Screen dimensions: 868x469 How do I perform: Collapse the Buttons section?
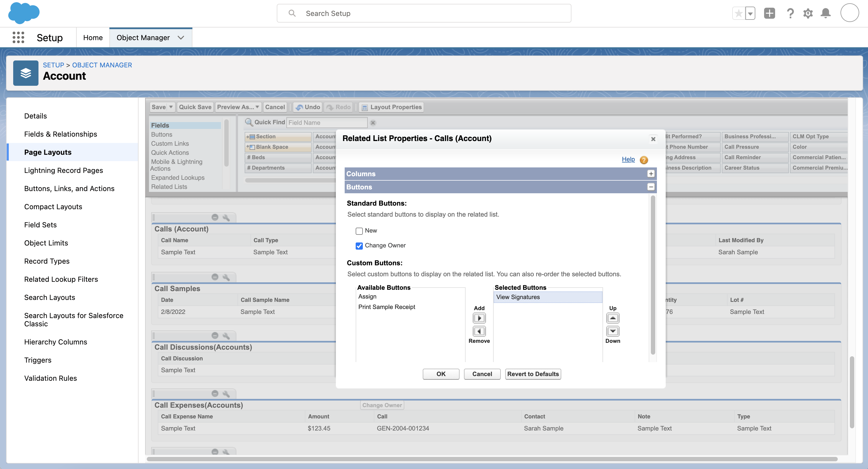coord(651,187)
